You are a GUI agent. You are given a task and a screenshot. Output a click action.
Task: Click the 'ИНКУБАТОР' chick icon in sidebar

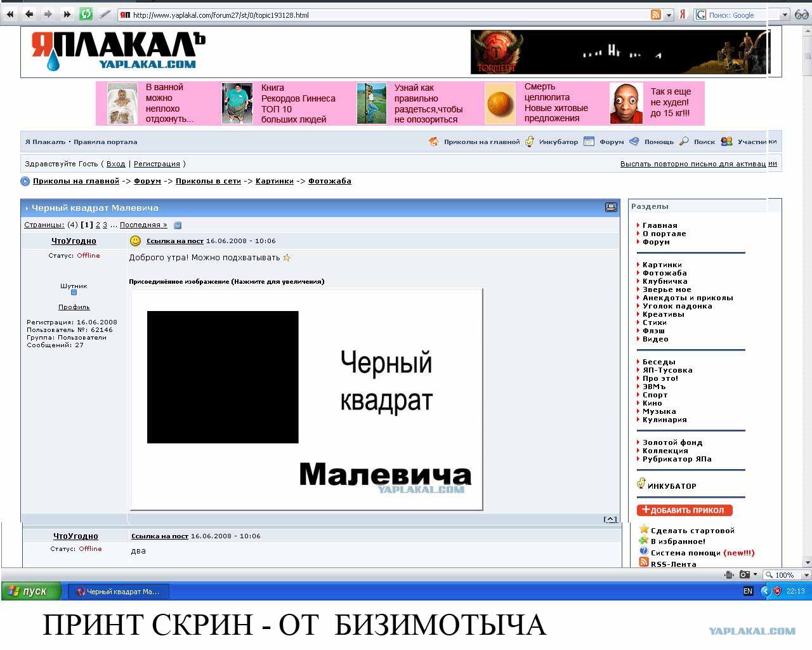(641, 484)
